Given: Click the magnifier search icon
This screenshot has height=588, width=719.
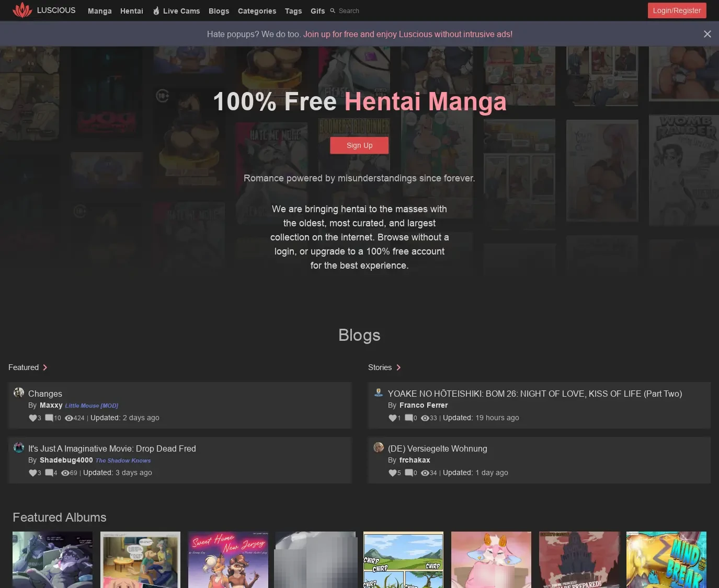Looking at the screenshot, I should coord(333,10).
